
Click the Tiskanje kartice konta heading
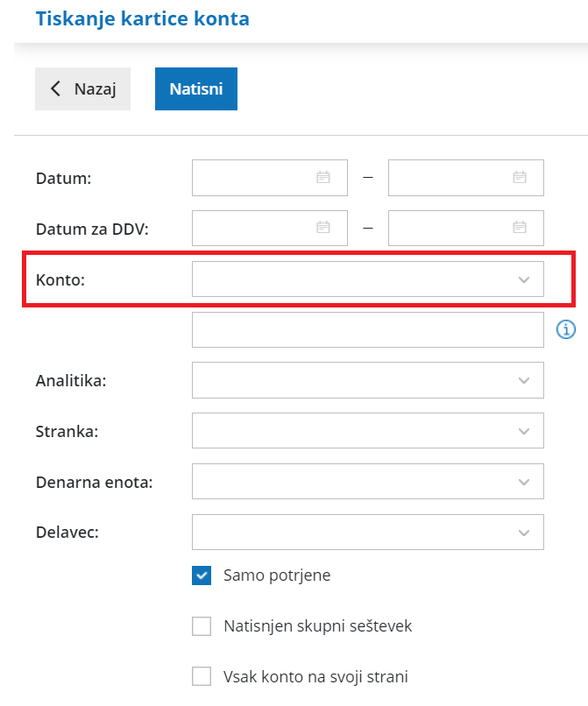click(x=142, y=19)
